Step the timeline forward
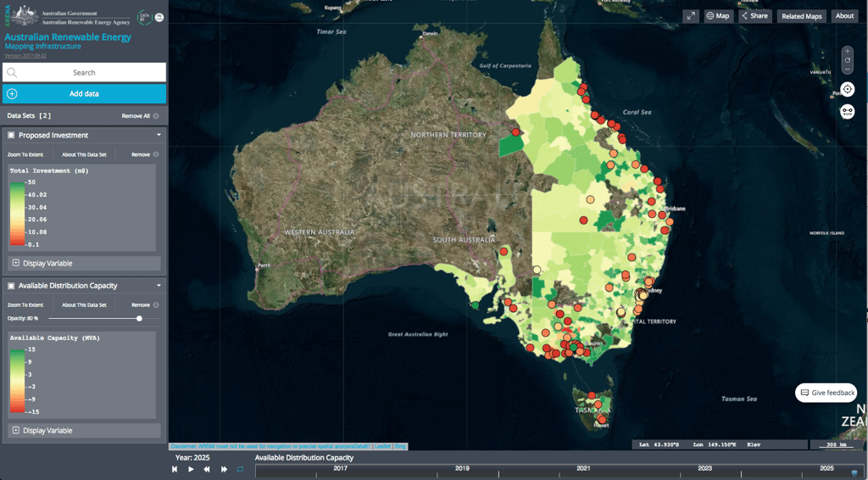 (224, 469)
